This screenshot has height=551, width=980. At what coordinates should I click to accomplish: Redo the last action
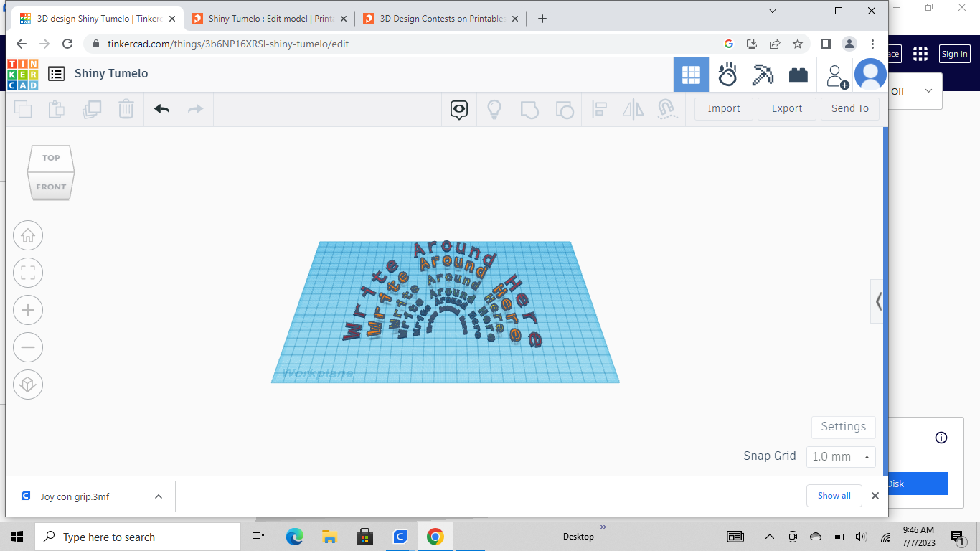pyautogui.click(x=195, y=109)
